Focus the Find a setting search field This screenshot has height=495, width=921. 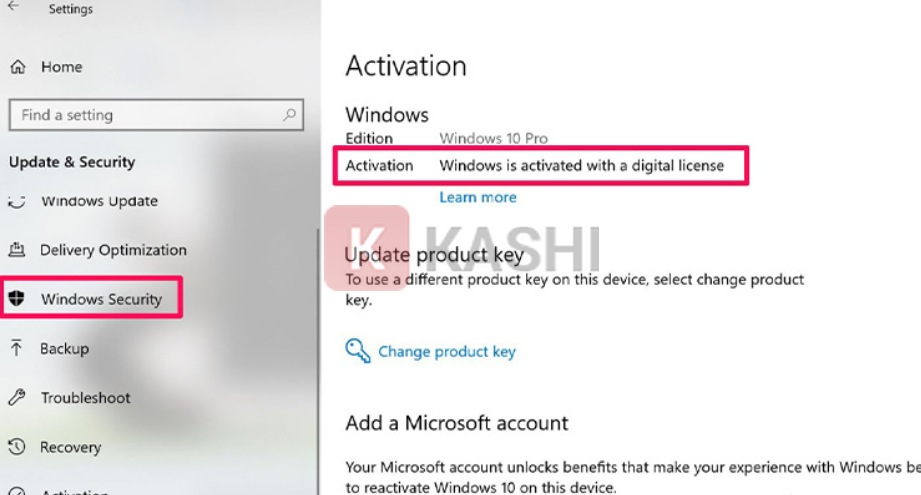(x=156, y=115)
